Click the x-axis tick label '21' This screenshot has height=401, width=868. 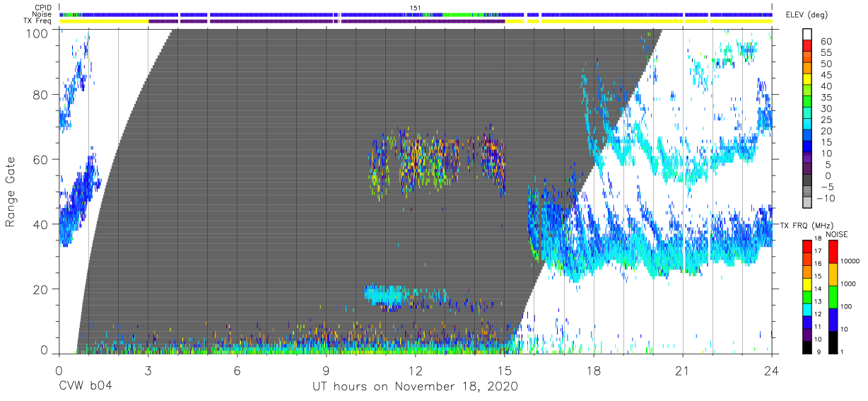(683, 370)
